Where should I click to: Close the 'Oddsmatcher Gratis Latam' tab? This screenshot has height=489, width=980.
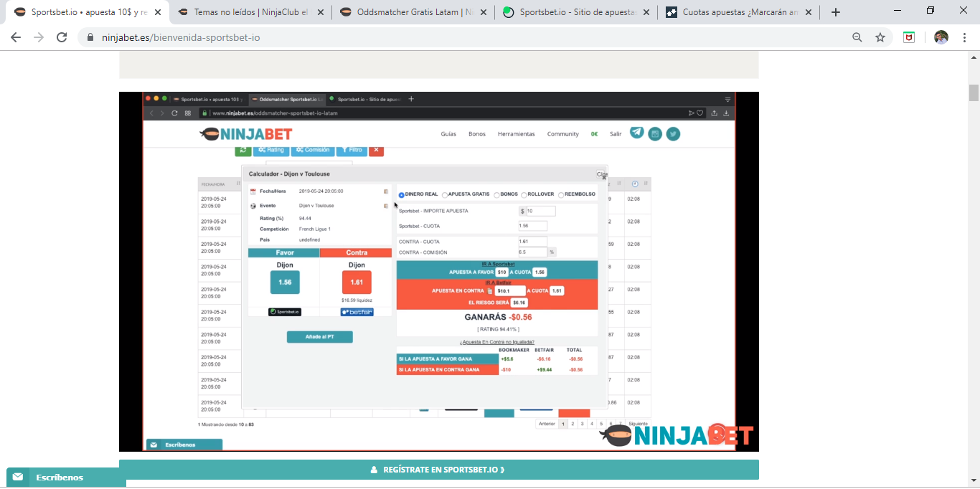click(484, 12)
